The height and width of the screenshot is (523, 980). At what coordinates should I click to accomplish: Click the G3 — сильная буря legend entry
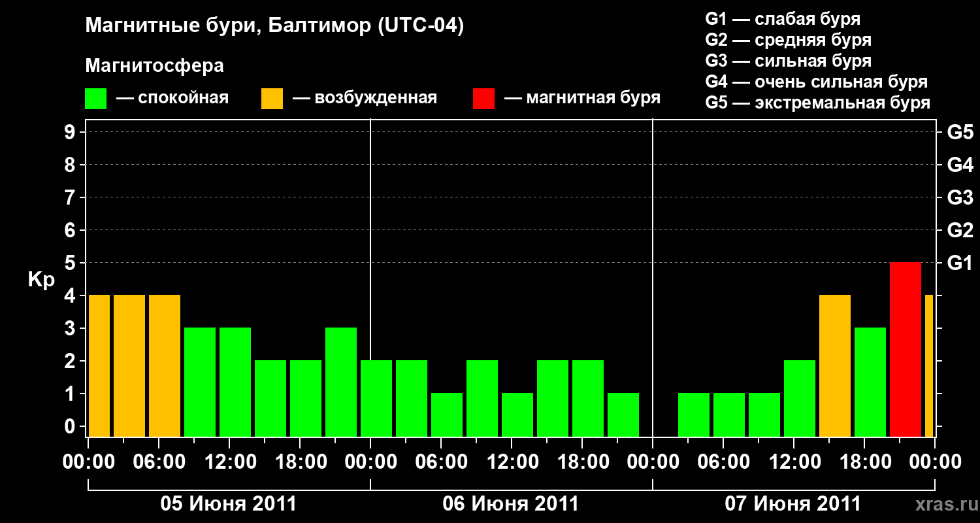tap(788, 61)
